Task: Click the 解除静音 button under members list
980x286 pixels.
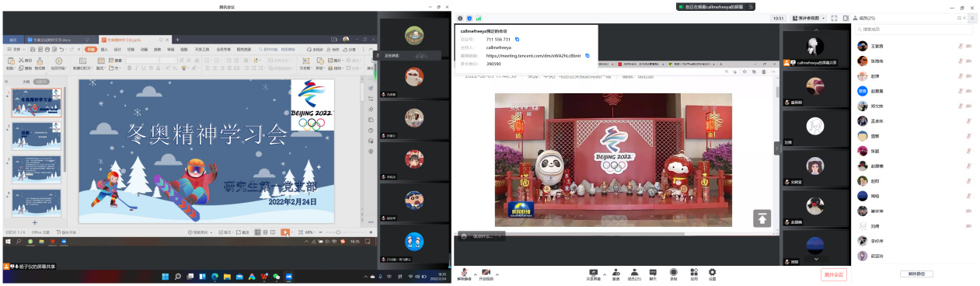Action: [915, 274]
